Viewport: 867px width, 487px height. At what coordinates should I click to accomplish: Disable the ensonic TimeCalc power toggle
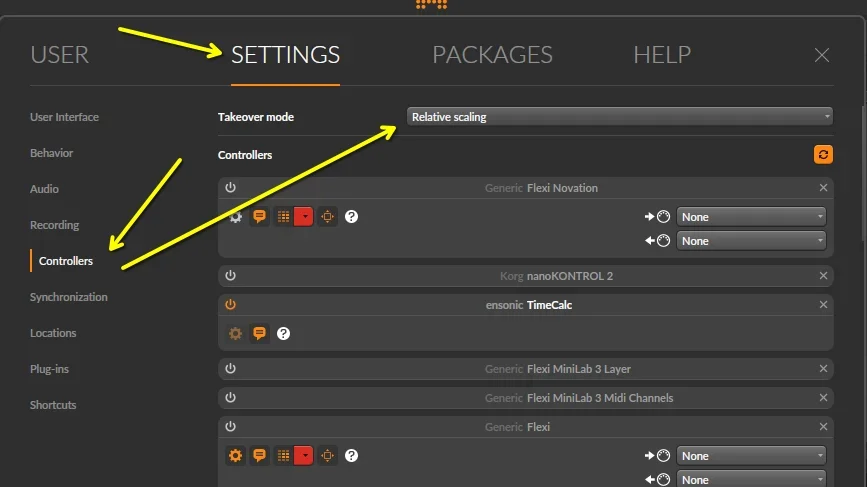tap(230, 305)
